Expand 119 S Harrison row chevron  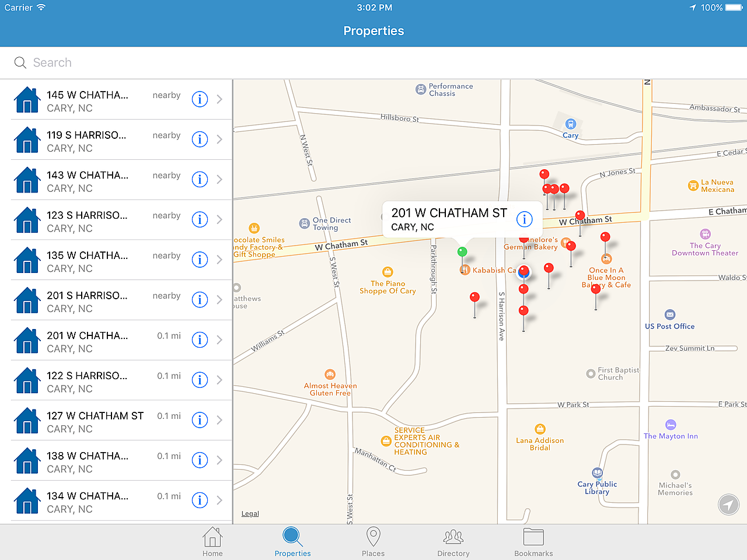219,139
